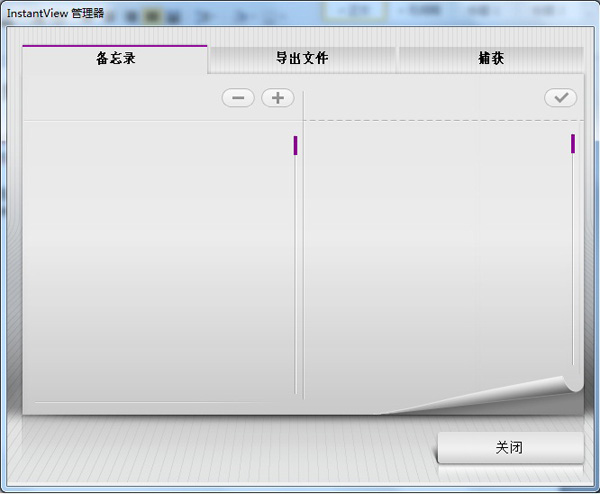Click the plus button to add memo
This screenshot has height=494, width=600.
pyautogui.click(x=278, y=98)
